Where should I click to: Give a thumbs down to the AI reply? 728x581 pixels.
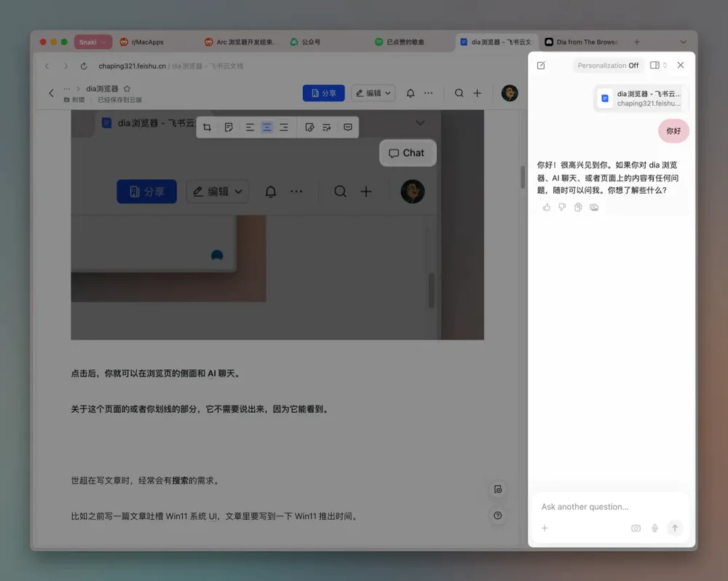(561, 207)
